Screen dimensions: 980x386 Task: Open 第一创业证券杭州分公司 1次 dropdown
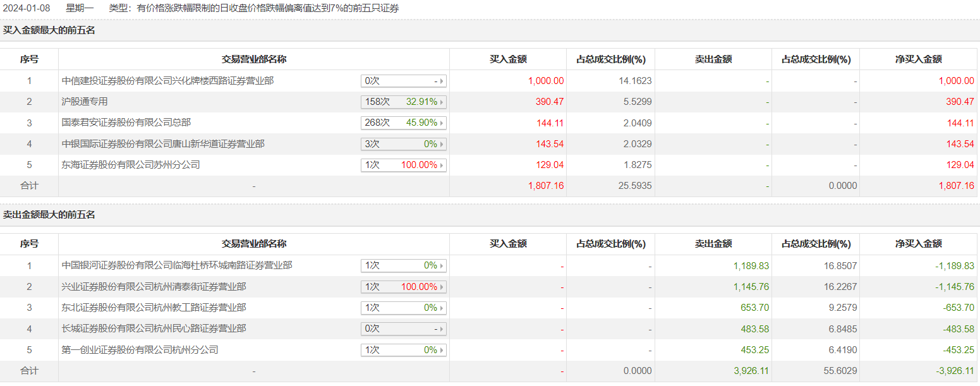404,349
